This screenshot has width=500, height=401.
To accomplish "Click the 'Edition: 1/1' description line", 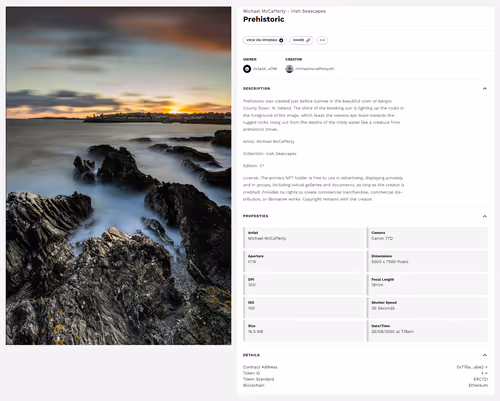I will tap(254, 166).
